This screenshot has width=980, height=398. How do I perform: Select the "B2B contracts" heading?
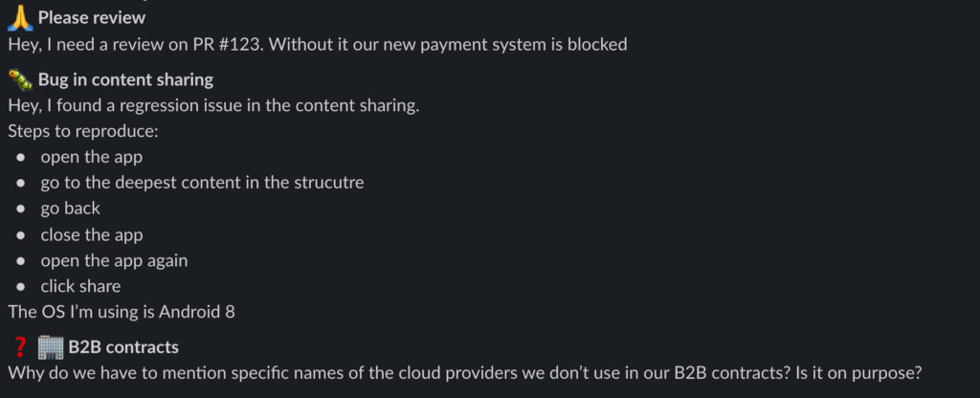click(x=122, y=346)
